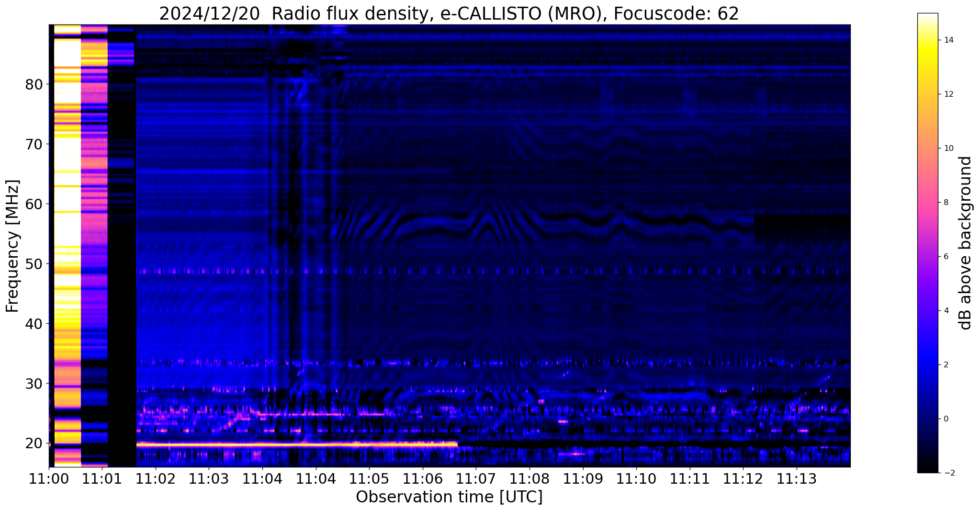Click the 'dB above background' colorbar label
Image resolution: width=980 pixels, height=511 pixels.
pyautogui.click(x=966, y=243)
